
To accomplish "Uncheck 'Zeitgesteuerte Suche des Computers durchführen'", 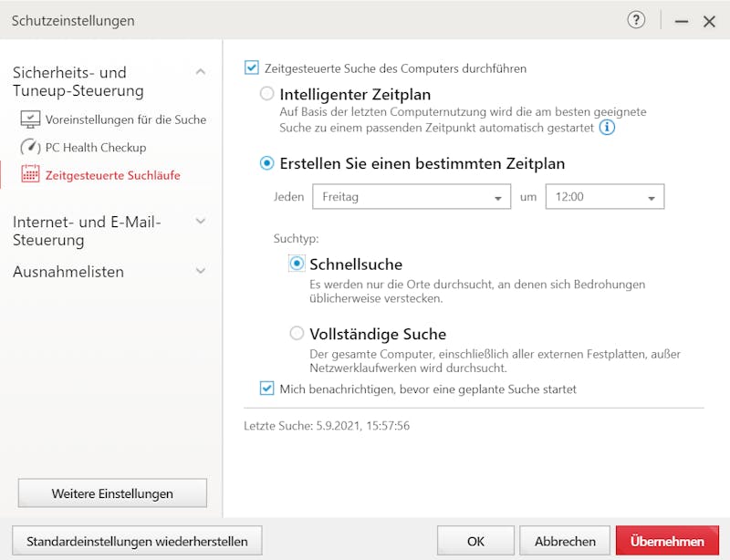I will (x=252, y=67).
